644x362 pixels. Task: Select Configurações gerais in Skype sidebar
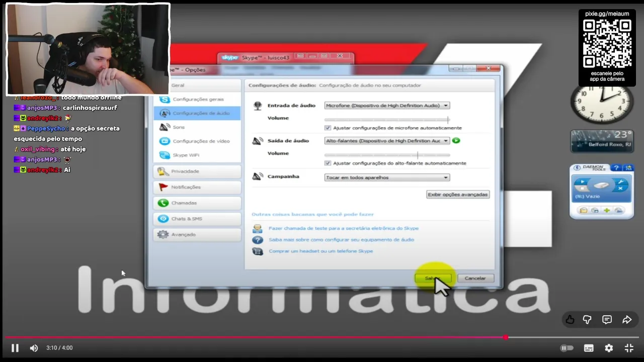pos(198,100)
